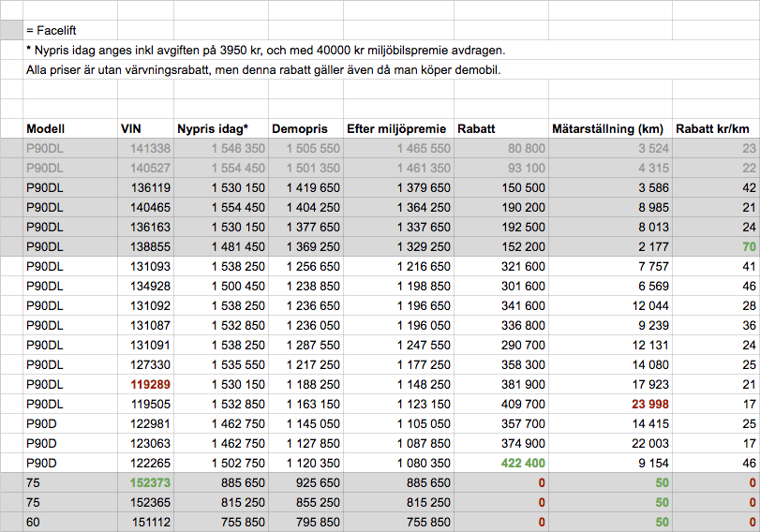Click the Modell cell in VIN 122981 row
The width and height of the screenshot is (760, 532).
tap(69, 423)
